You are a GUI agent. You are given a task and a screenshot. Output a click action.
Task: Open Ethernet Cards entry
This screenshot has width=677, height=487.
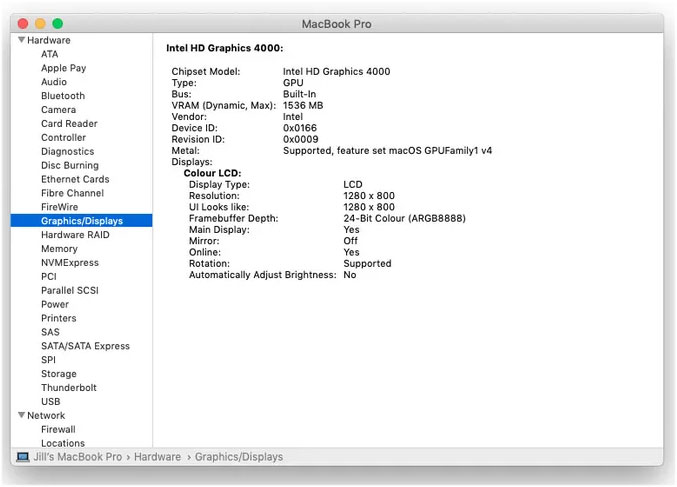(x=75, y=179)
